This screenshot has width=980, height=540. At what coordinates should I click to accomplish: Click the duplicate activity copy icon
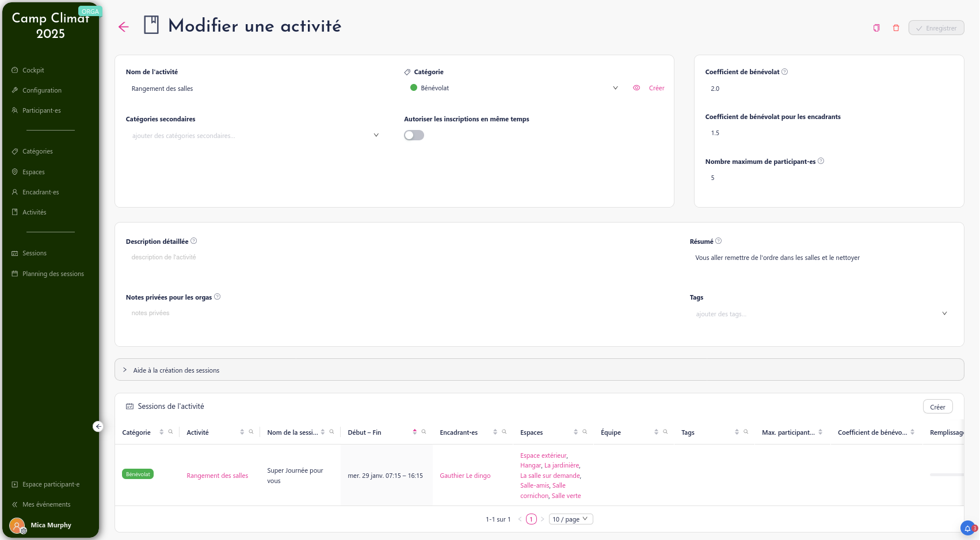(876, 28)
